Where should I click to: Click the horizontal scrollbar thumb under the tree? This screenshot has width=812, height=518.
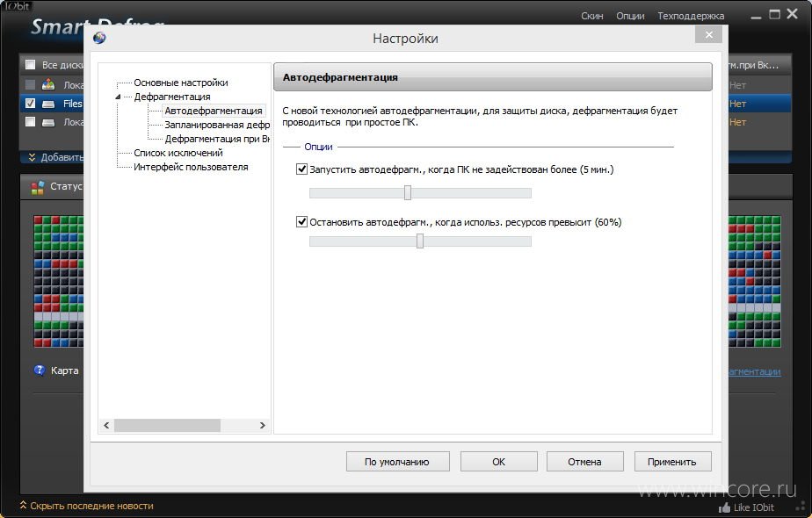point(167,425)
